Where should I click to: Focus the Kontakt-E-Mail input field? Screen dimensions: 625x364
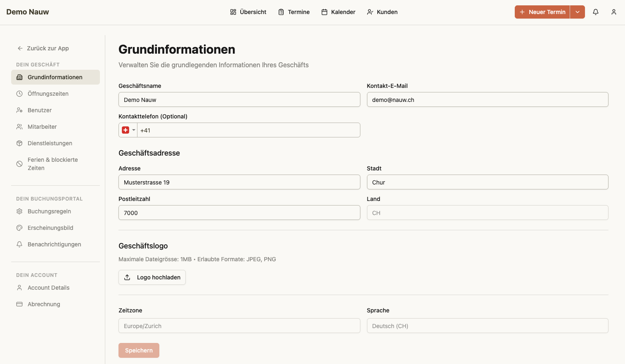(x=488, y=99)
